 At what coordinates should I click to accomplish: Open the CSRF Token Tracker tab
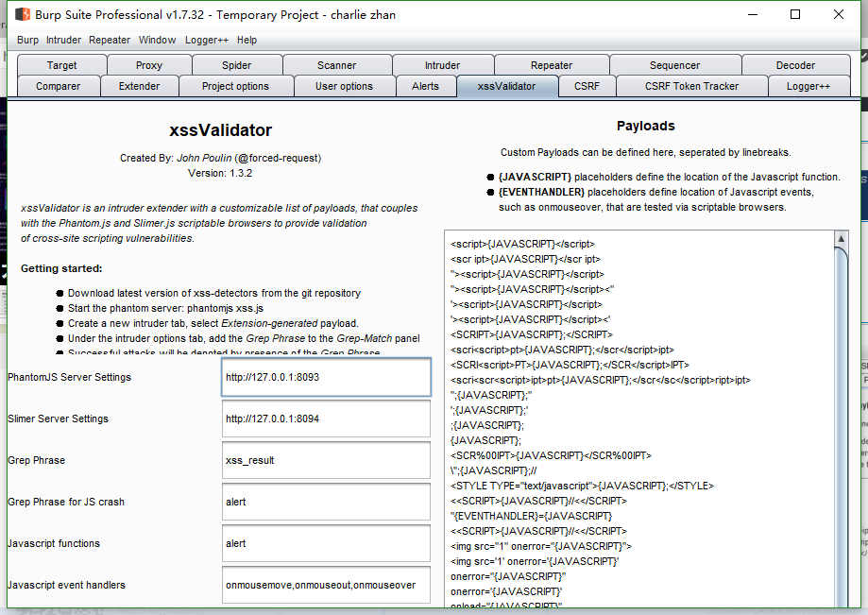coord(692,86)
